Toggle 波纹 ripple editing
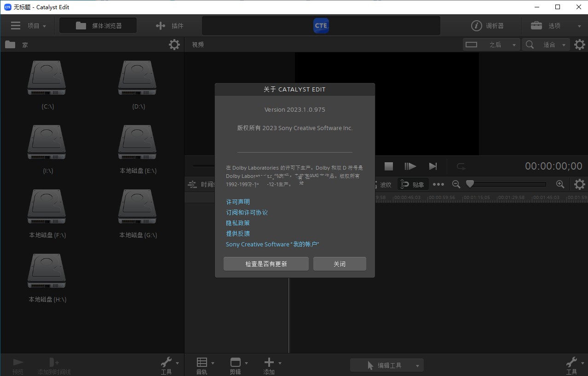Viewport: 588px width, 376px height. [x=386, y=184]
